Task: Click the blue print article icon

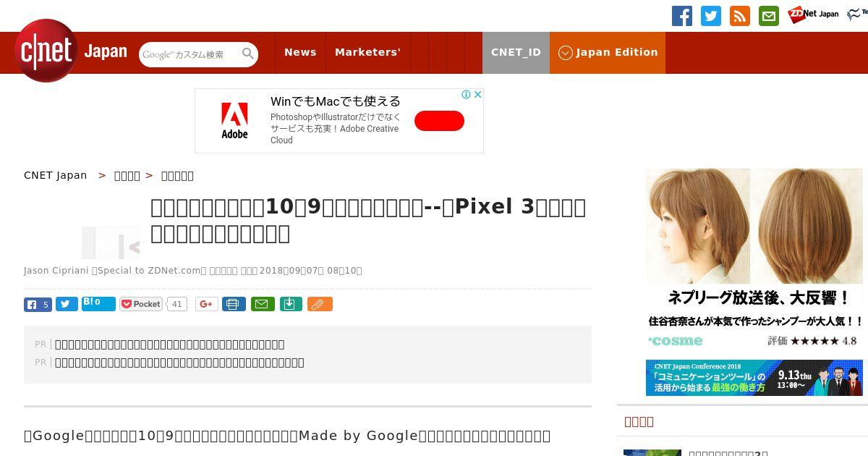Action: tap(234, 305)
